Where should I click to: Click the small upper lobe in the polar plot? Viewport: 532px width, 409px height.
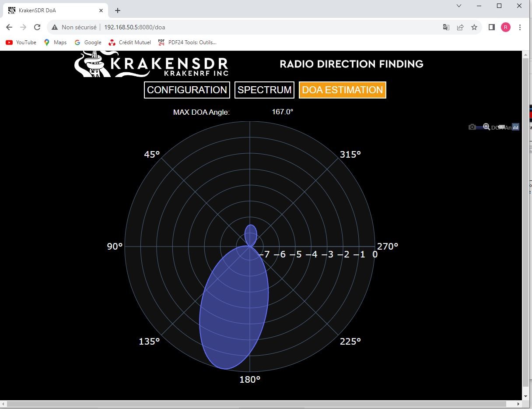pos(251,236)
